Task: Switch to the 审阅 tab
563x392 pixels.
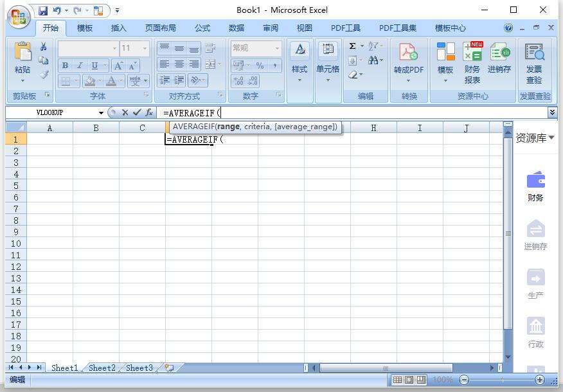Action: coord(271,28)
